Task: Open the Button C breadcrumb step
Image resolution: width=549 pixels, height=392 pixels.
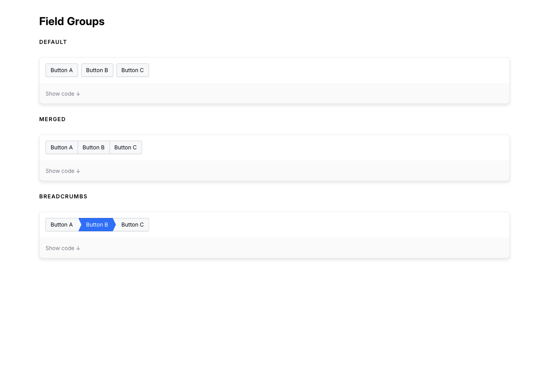Action: click(133, 225)
